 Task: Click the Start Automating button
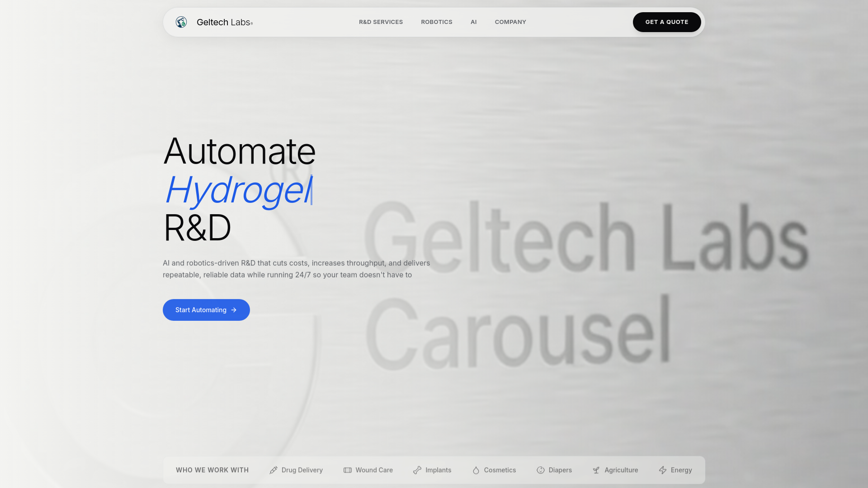pos(206,310)
